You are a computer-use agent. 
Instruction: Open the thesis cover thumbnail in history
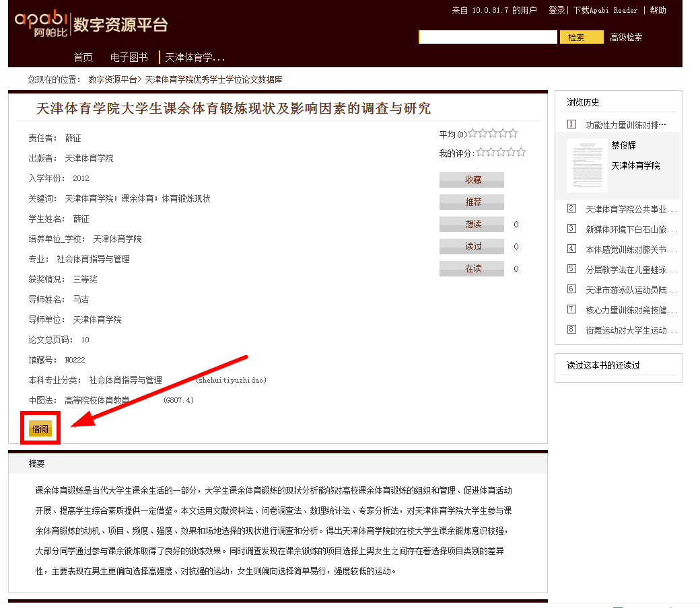[x=587, y=165]
